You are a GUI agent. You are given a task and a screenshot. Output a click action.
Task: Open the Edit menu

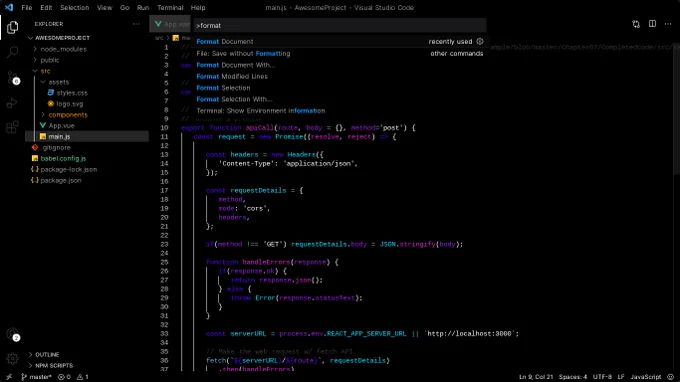[x=46, y=7]
